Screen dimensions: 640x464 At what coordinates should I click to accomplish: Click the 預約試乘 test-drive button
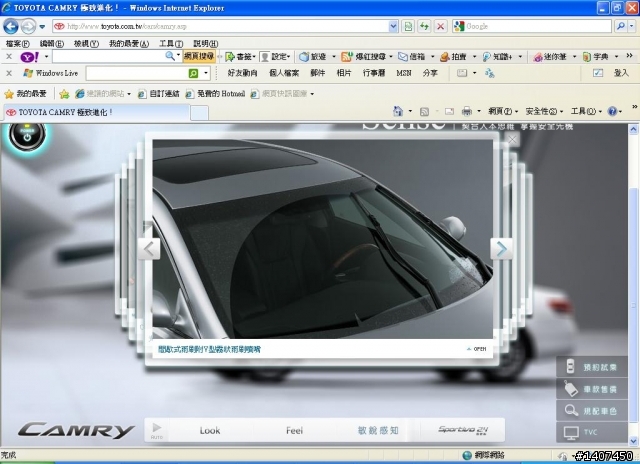click(x=592, y=367)
